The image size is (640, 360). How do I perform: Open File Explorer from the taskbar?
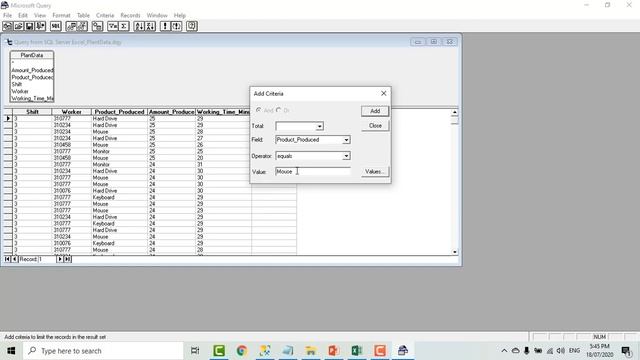[x=311, y=351]
